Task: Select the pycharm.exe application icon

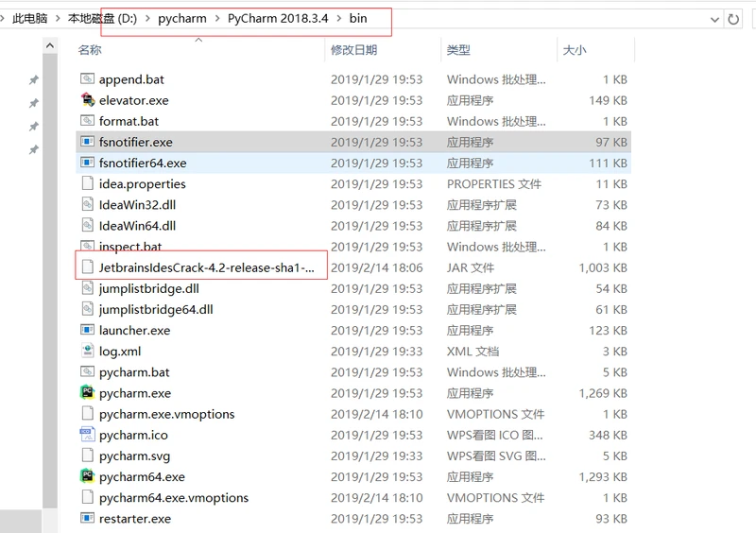Action: pyautogui.click(x=87, y=393)
